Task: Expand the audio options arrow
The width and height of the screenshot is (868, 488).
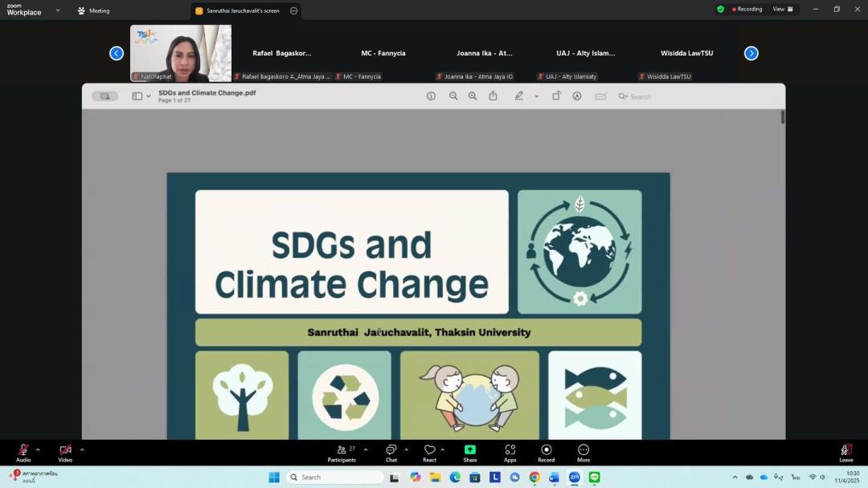Action: coord(38,449)
